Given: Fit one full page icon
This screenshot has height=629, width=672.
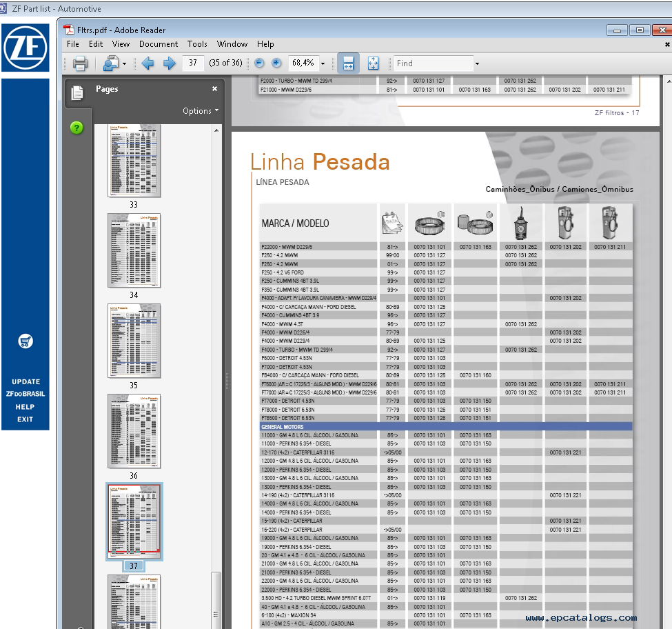Looking at the screenshot, I should [x=374, y=63].
